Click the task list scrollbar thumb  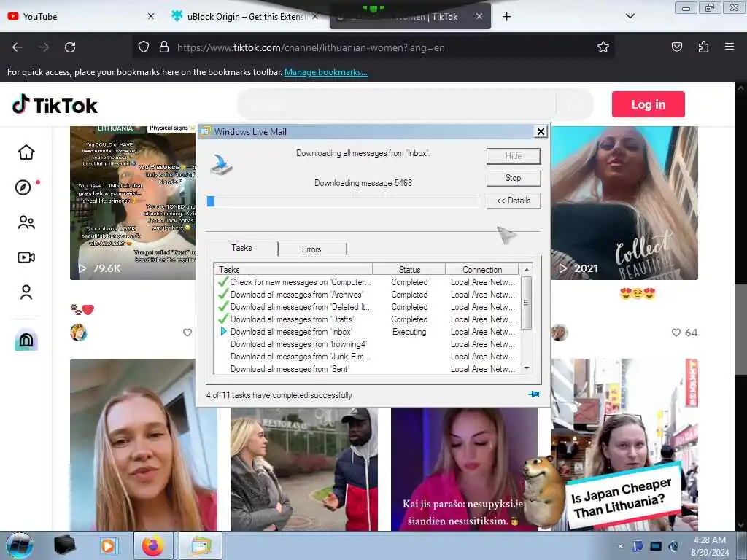tap(527, 303)
